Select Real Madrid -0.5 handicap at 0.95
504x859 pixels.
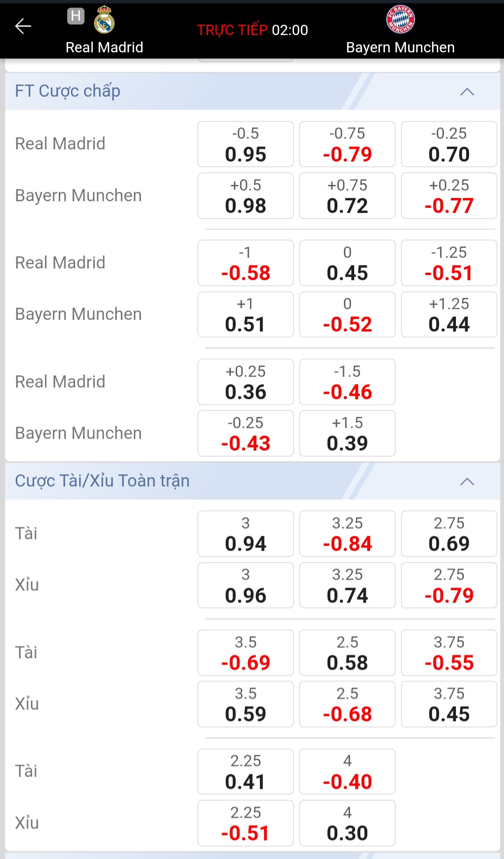coord(245,144)
